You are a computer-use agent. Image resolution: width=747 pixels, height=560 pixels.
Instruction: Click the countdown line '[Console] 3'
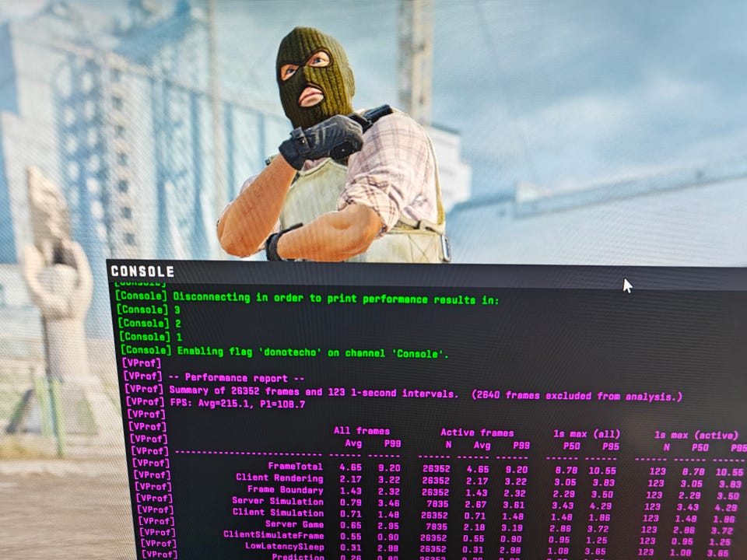pyautogui.click(x=149, y=310)
